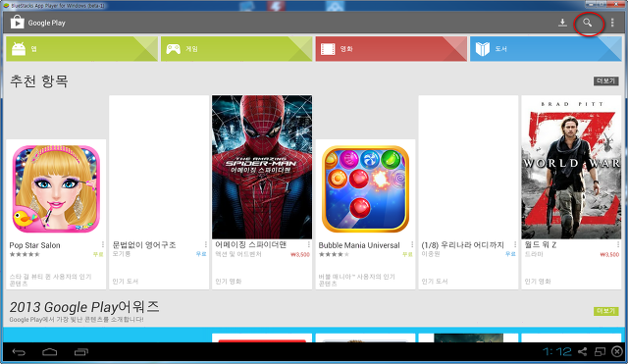628x364 pixels.
Task: Click 액션 및 어드벤처 genre under 어메이징 스파이더맨
Action: [238, 254]
